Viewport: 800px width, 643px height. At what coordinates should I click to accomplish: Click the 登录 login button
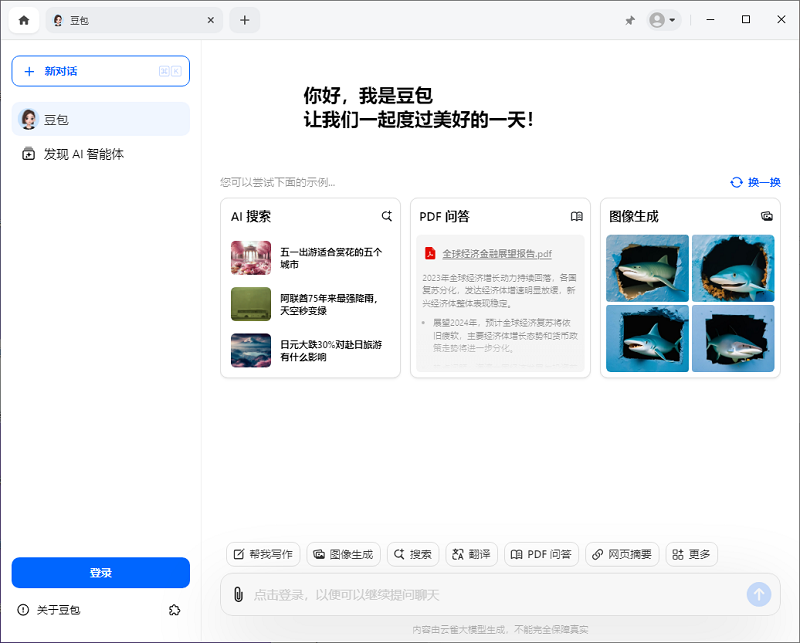point(100,572)
